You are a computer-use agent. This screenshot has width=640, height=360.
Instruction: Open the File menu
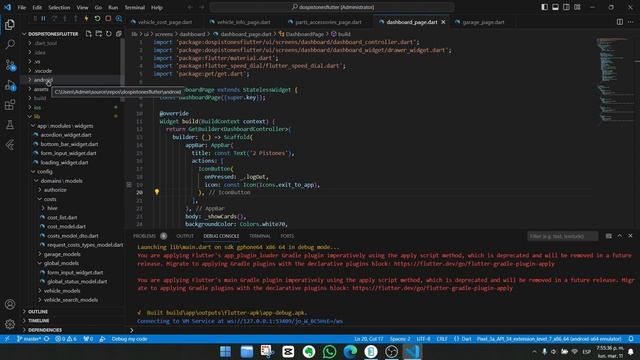(22, 7)
